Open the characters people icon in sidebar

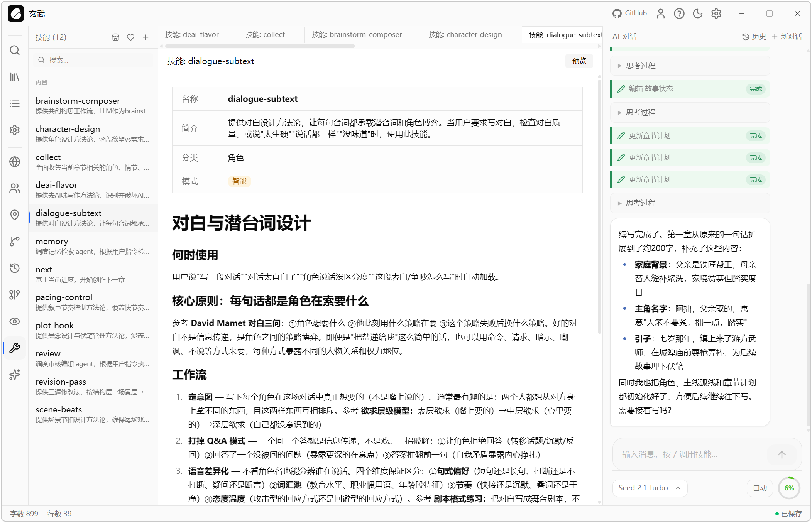pos(15,188)
